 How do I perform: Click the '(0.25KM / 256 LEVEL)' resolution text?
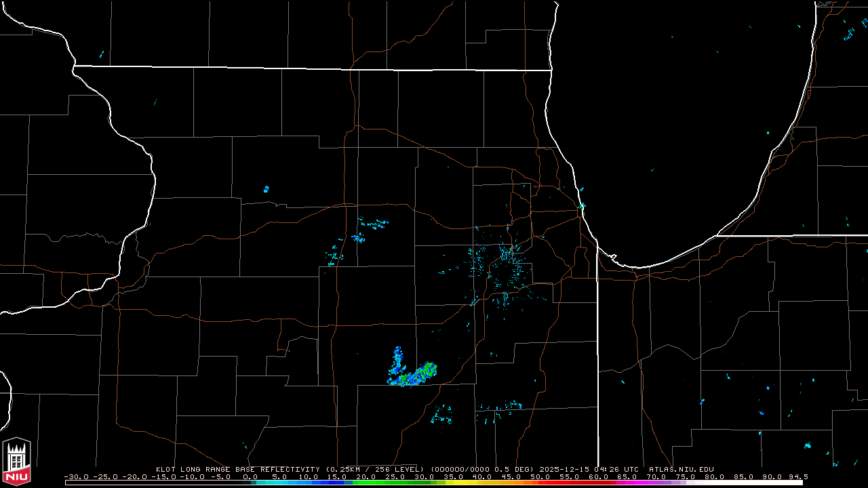click(x=375, y=469)
